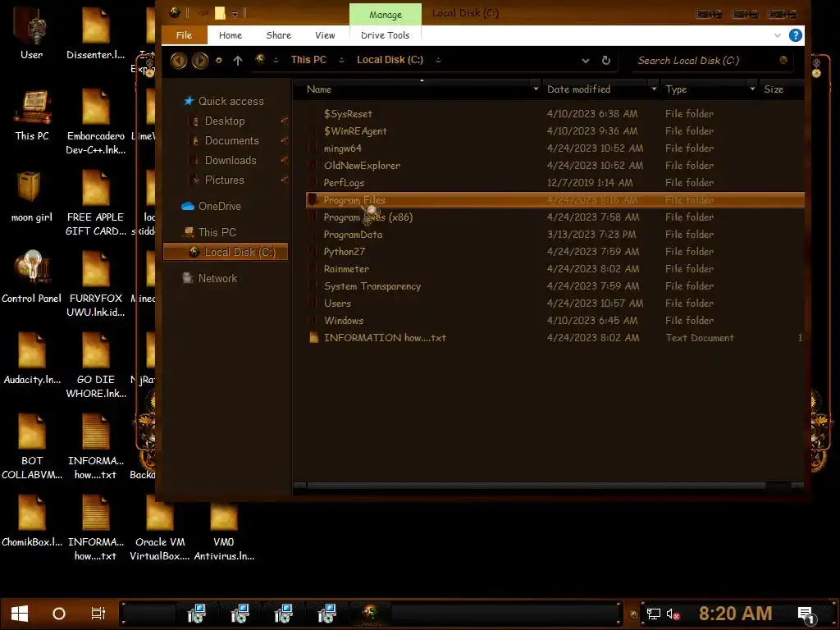
Task: Open the Control Panel desktop icon
Action: point(31,277)
